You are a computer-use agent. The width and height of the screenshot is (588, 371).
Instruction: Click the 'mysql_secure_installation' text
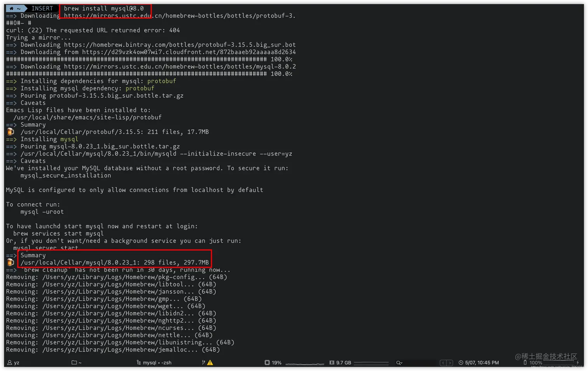[66, 175]
